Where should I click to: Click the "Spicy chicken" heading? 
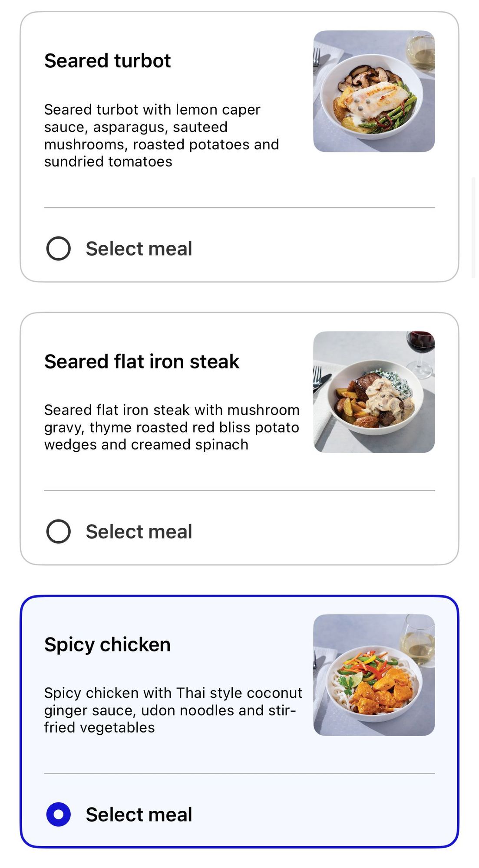[x=107, y=644]
